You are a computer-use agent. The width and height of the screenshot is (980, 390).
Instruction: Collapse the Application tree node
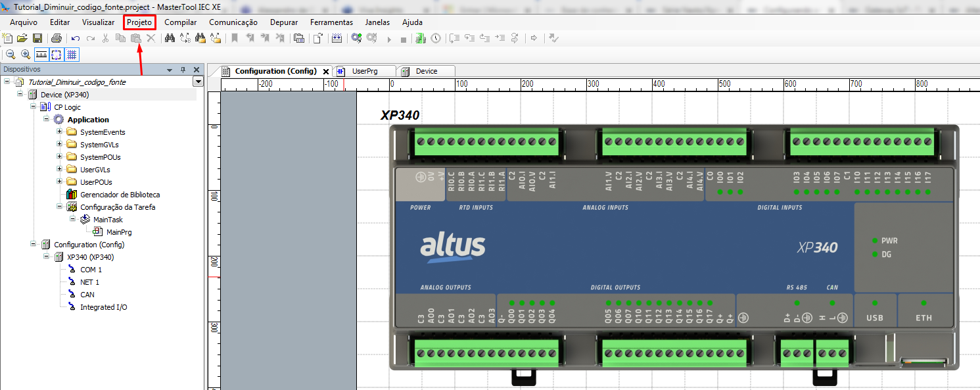click(x=47, y=120)
